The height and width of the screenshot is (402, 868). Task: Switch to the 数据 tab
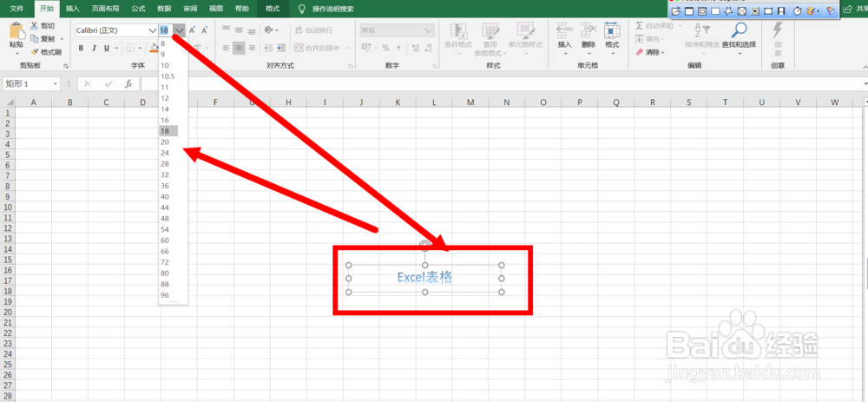pos(164,9)
